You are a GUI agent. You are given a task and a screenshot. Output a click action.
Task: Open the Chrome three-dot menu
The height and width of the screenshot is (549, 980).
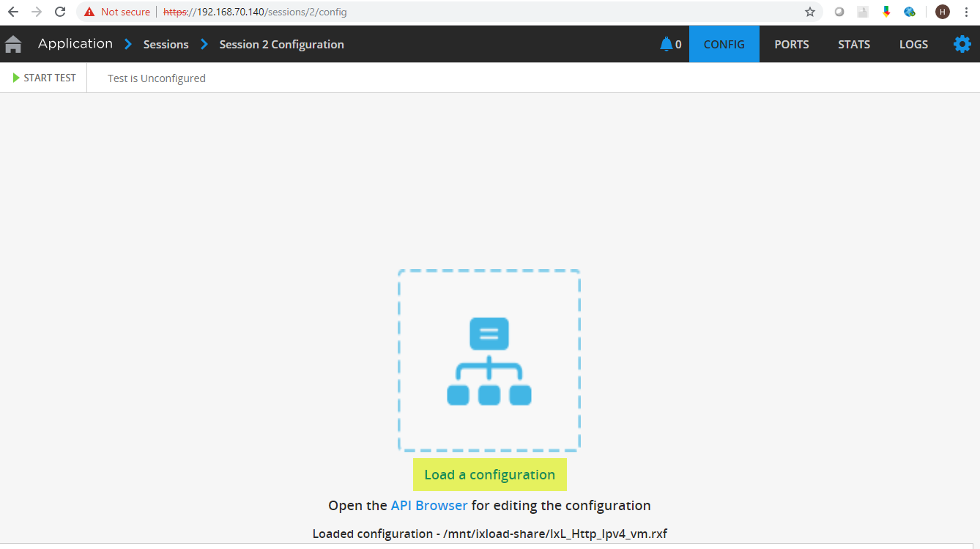pyautogui.click(x=967, y=12)
